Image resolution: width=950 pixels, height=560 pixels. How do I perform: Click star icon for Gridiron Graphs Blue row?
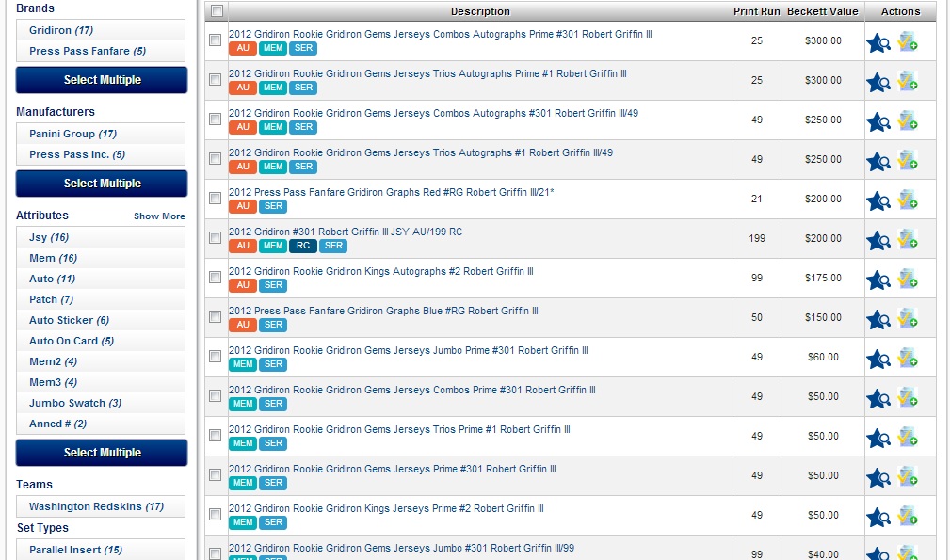[x=878, y=320]
